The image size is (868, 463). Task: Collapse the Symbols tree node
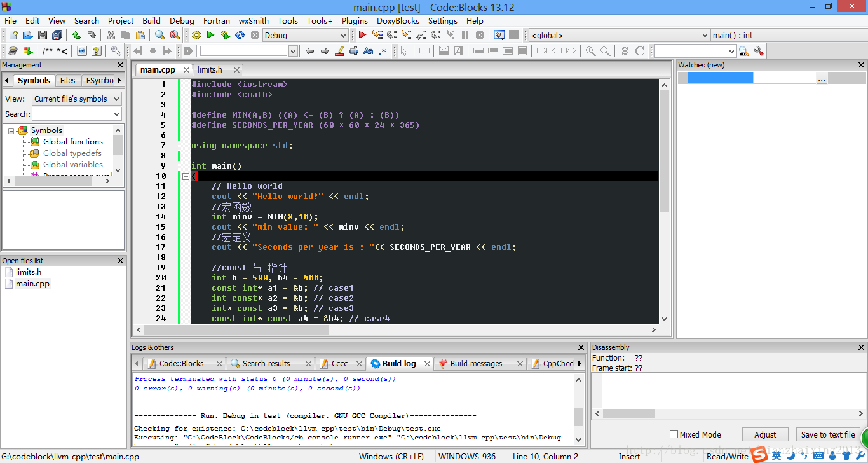point(11,130)
